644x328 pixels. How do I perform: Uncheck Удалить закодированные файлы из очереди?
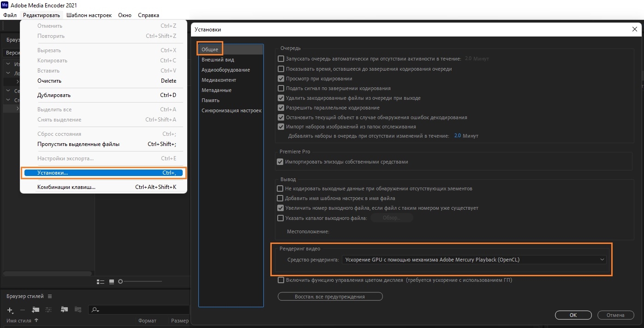pyautogui.click(x=280, y=98)
